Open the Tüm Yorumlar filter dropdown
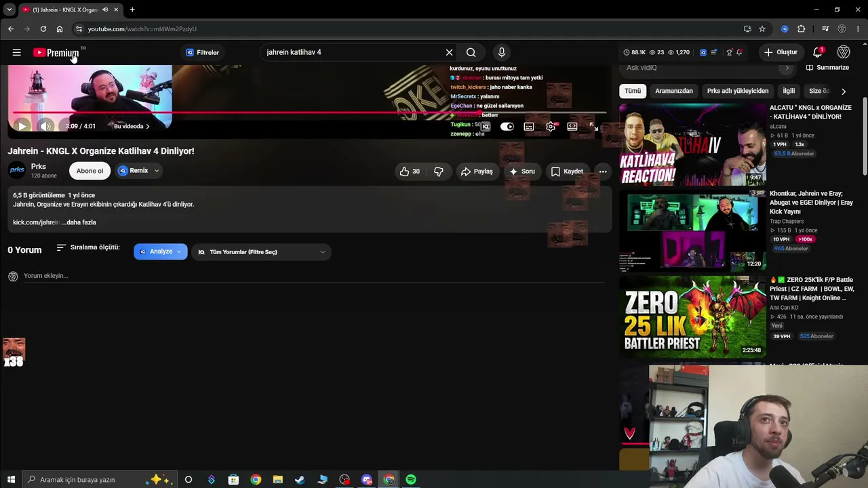Viewport: 868px width, 488px height. coord(261,252)
